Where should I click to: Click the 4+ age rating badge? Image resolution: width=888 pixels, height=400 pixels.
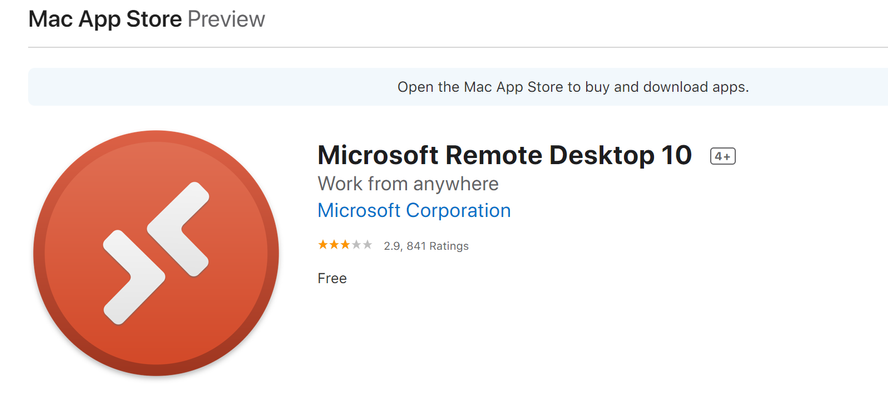pos(723,156)
